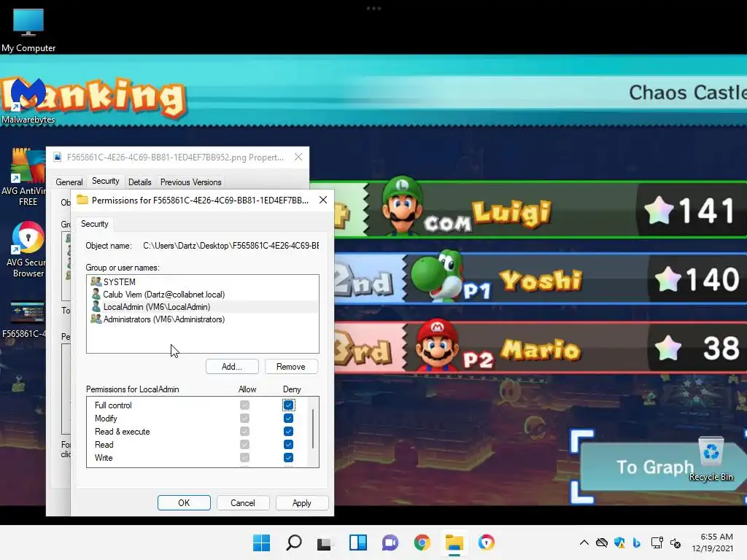Toggle Deny checkbox for Full control
Image resolution: width=747 pixels, height=560 pixels.
click(288, 405)
